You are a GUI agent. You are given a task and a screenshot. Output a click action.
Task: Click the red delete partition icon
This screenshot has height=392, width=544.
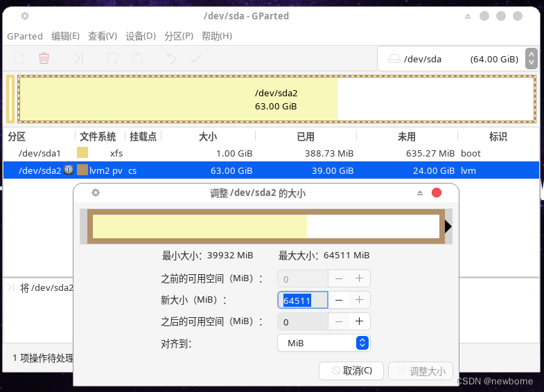point(44,58)
